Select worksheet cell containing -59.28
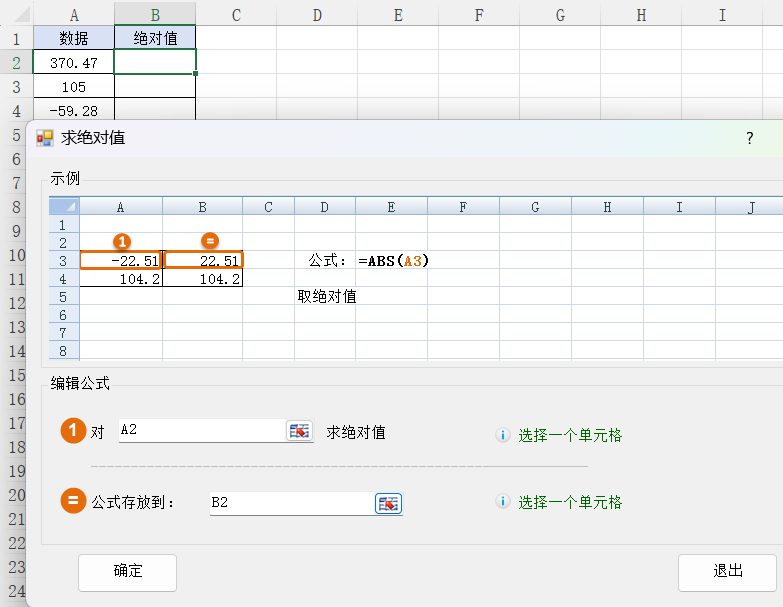This screenshot has width=783, height=607. point(73,109)
